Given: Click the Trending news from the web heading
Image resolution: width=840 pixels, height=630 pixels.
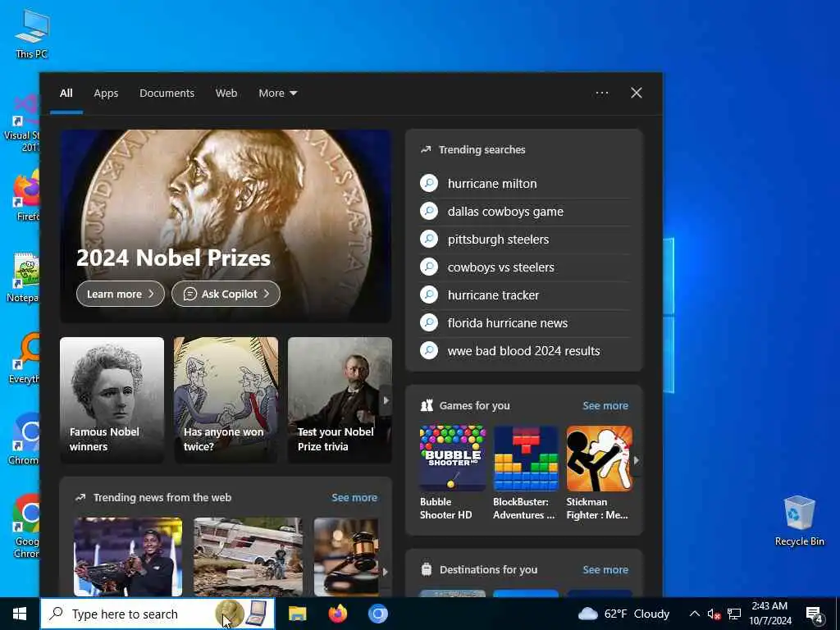Looking at the screenshot, I should [162, 498].
